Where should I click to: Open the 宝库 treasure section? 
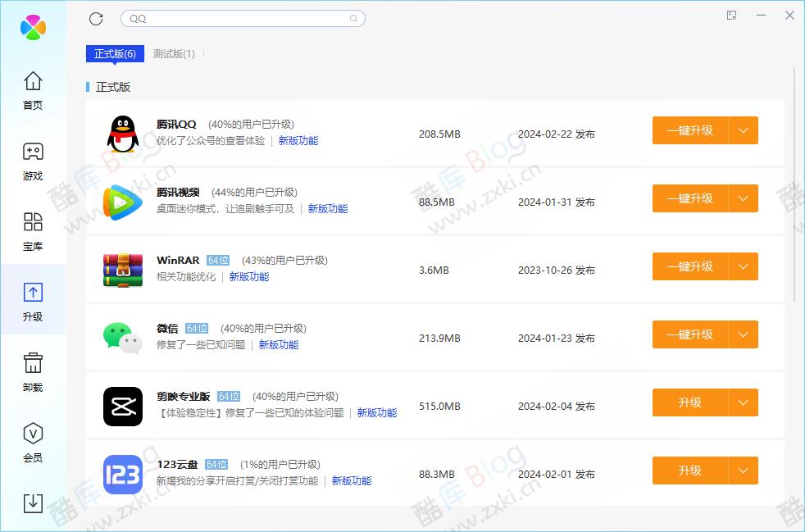point(32,232)
